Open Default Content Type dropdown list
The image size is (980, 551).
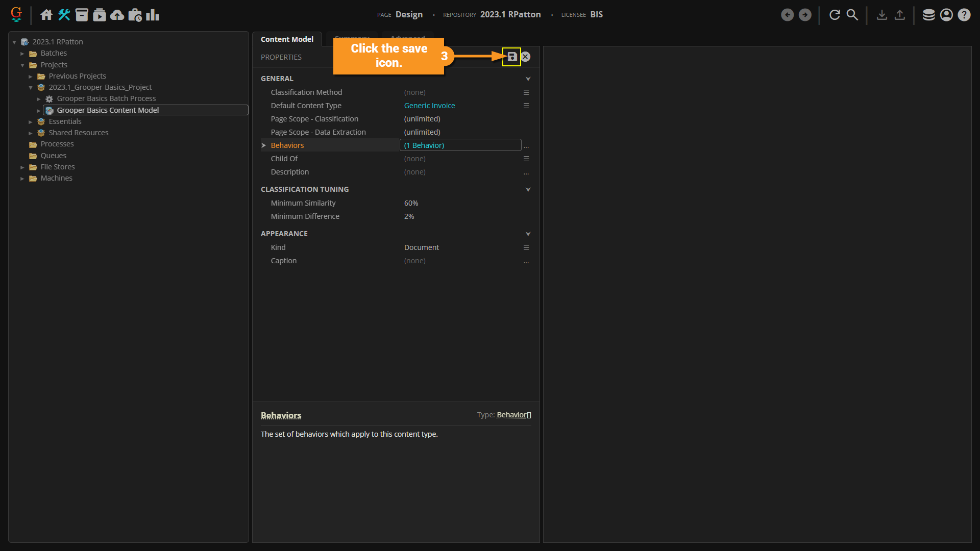tap(526, 106)
